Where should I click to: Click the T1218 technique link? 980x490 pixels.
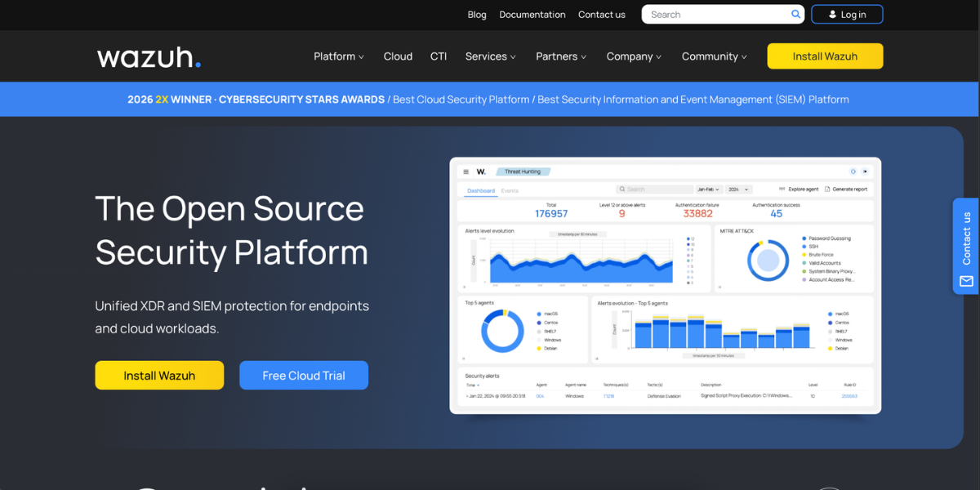pyautogui.click(x=608, y=396)
